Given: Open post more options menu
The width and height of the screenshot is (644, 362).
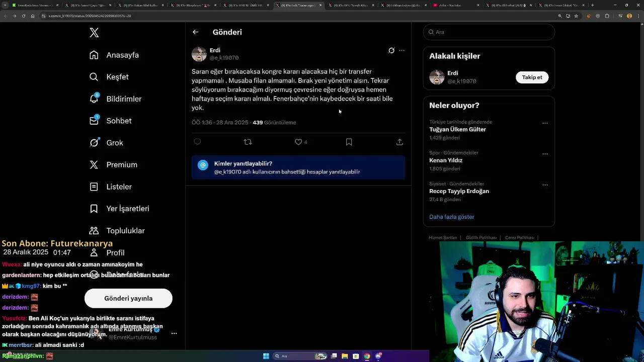Looking at the screenshot, I should (x=401, y=50).
